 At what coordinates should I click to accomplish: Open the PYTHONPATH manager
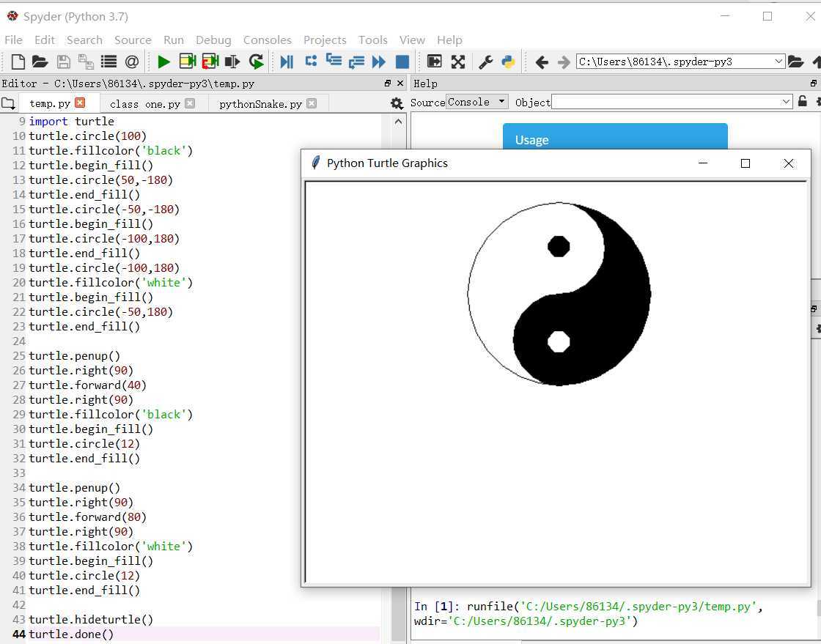point(509,62)
